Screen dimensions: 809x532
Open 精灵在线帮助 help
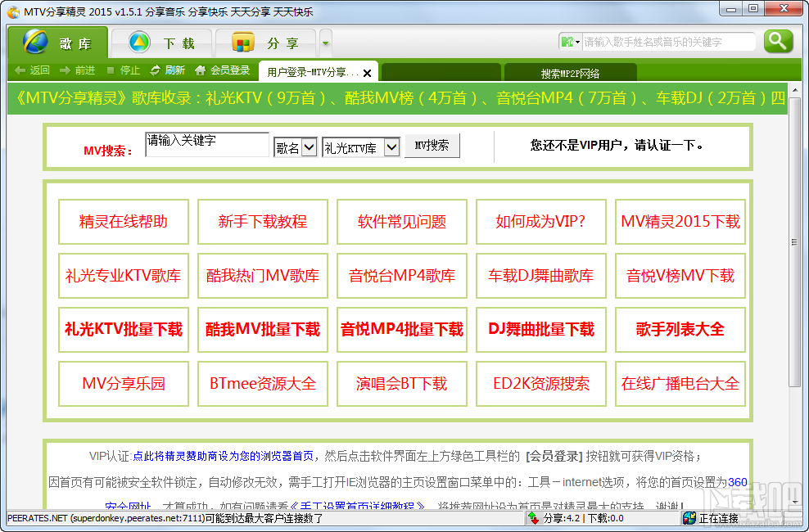[124, 222]
